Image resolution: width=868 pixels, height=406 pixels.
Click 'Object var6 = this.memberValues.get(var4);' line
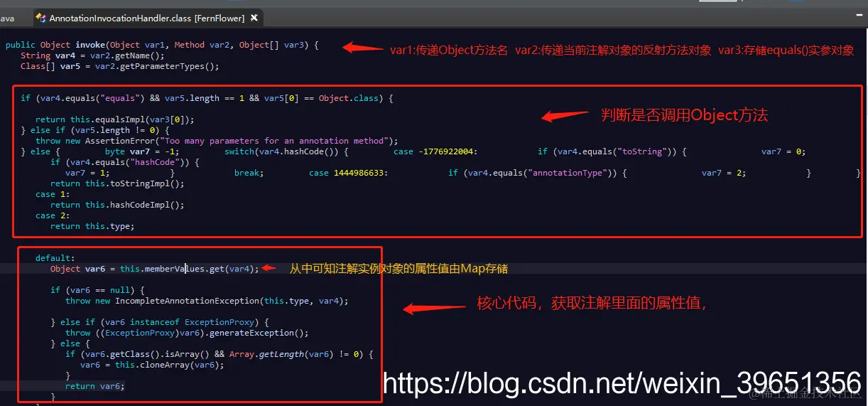tap(155, 269)
